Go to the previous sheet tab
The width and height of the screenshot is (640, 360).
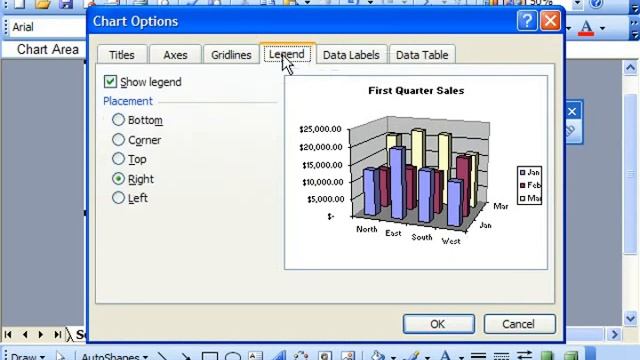[x=25, y=335]
